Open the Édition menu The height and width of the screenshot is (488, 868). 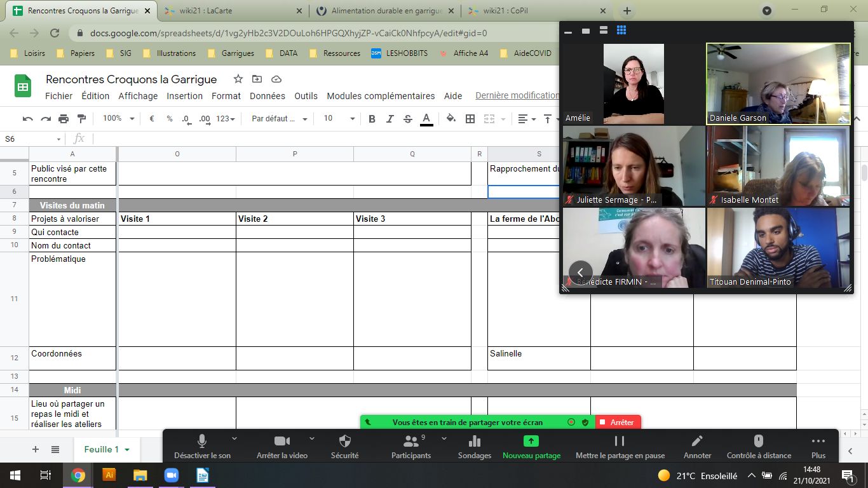click(x=95, y=96)
